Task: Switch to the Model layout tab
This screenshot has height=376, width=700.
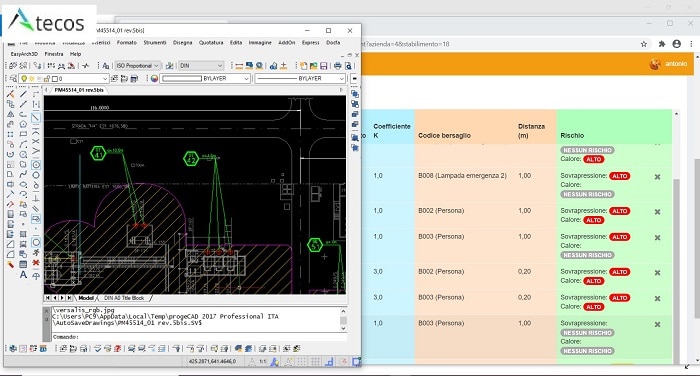Action: (x=86, y=298)
